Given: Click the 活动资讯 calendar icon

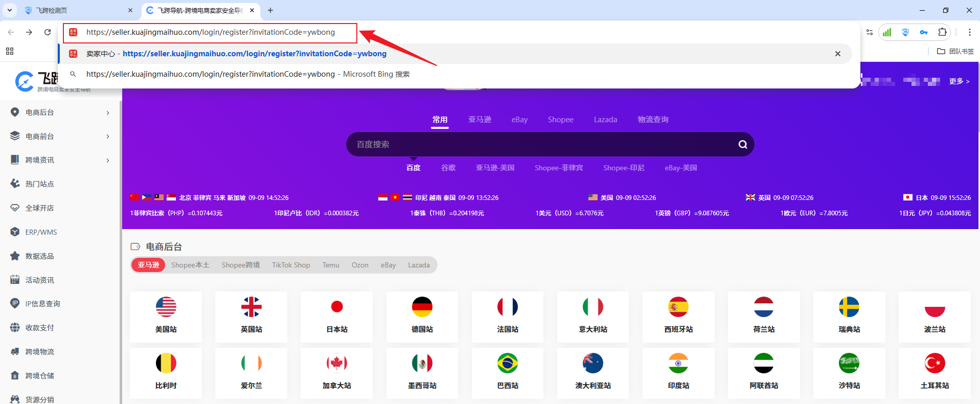Looking at the screenshot, I should tap(15, 280).
